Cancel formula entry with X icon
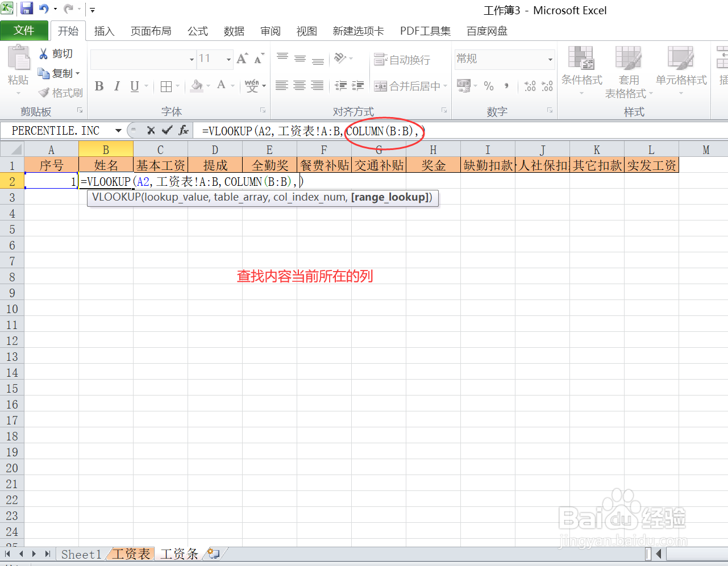This screenshot has height=566, width=728. [151, 130]
